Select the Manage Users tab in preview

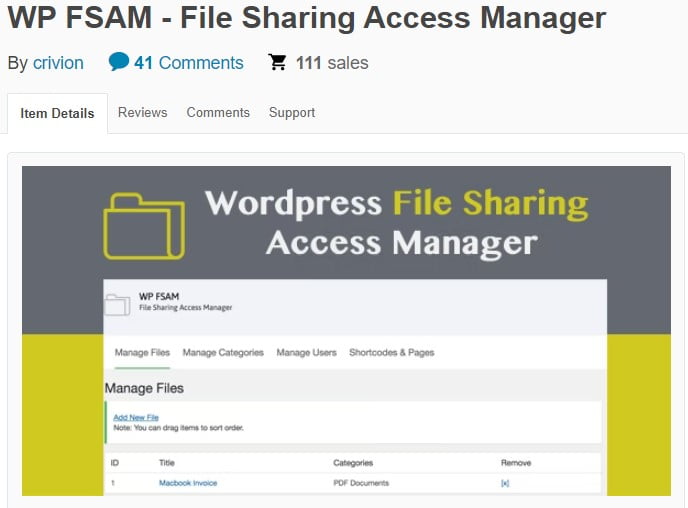pyautogui.click(x=306, y=353)
